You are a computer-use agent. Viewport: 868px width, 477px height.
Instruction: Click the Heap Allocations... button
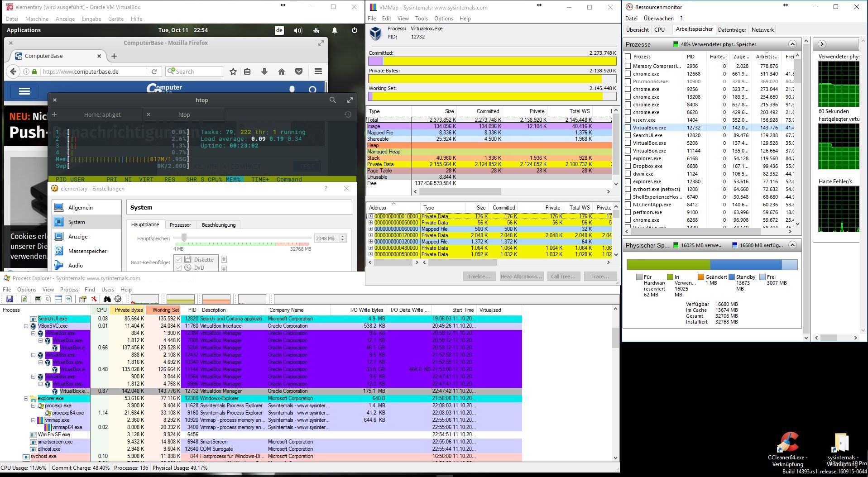521,277
